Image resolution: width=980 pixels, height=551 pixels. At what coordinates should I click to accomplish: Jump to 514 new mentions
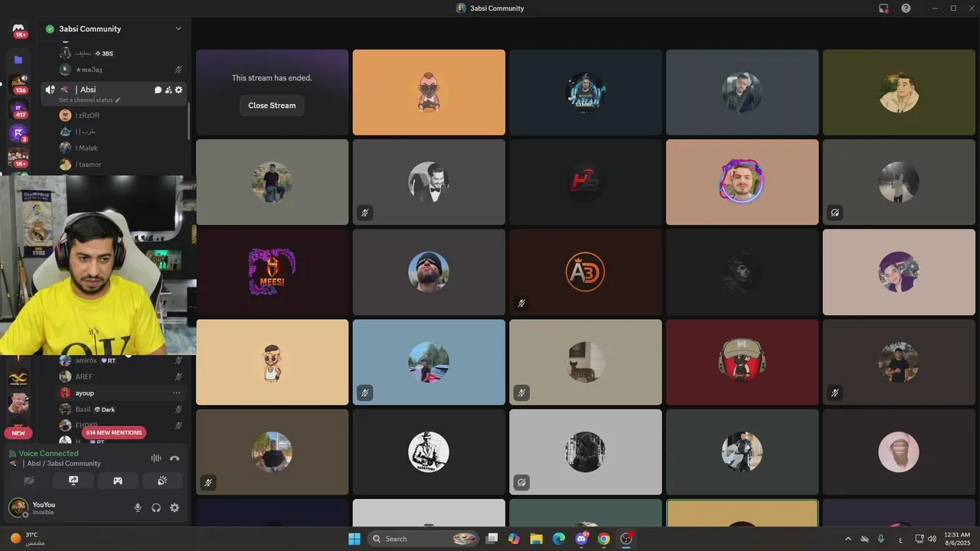[113, 432]
